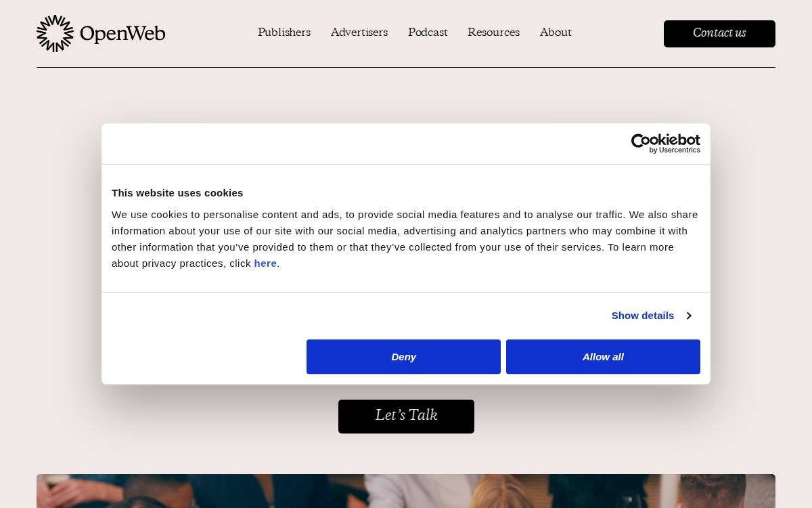Click the Cookiebot by Usercentrics logo
The width and height of the screenshot is (812, 508).
click(666, 144)
